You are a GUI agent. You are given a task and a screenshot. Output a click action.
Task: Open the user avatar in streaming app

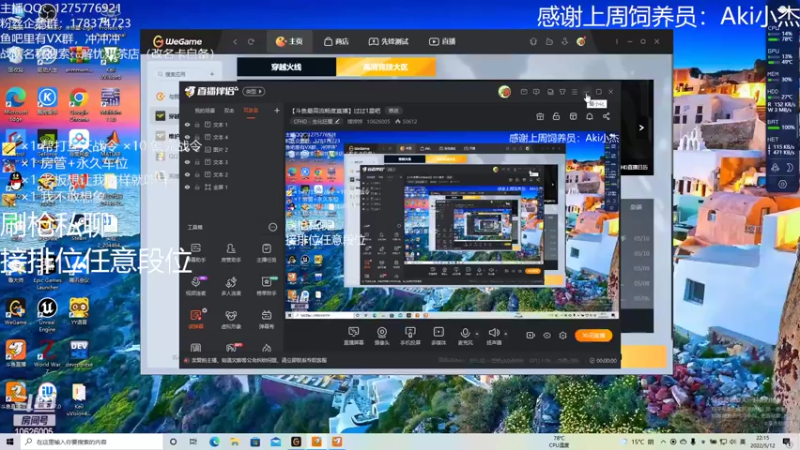coord(505,92)
